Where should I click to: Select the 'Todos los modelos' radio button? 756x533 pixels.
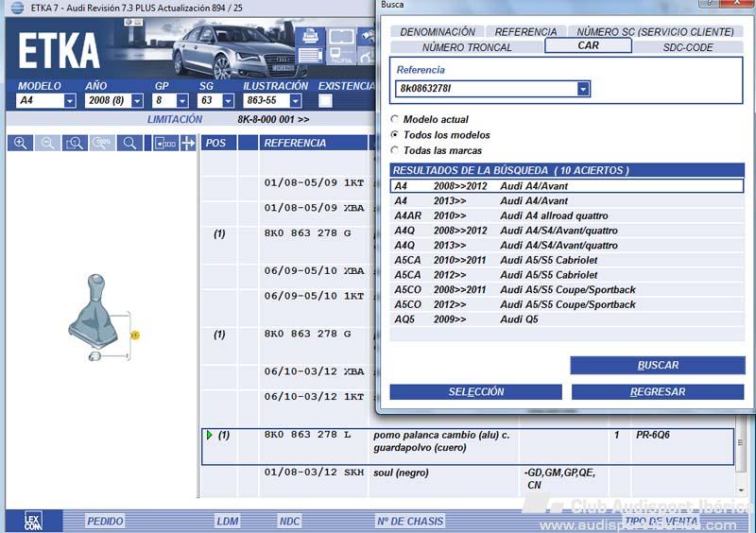point(395,134)
